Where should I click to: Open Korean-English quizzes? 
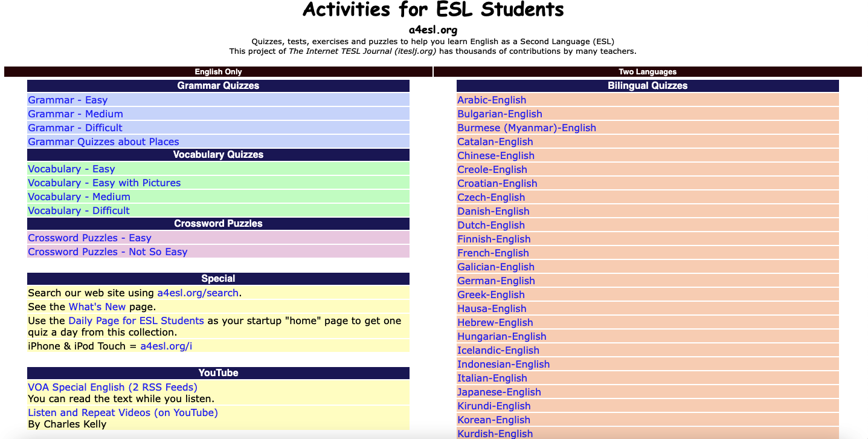[493, 420]
